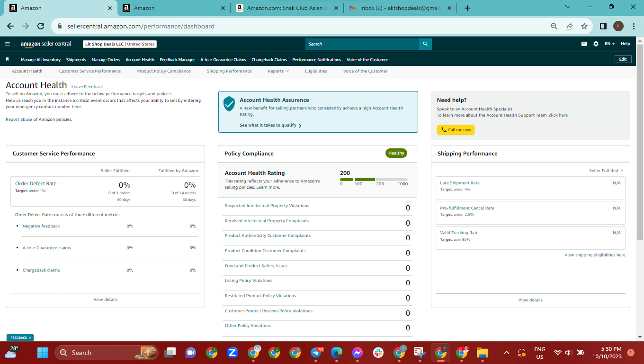Bookmark this page with the star icon
This screenshot has width=644, height=364.
[x=584, y=26]
